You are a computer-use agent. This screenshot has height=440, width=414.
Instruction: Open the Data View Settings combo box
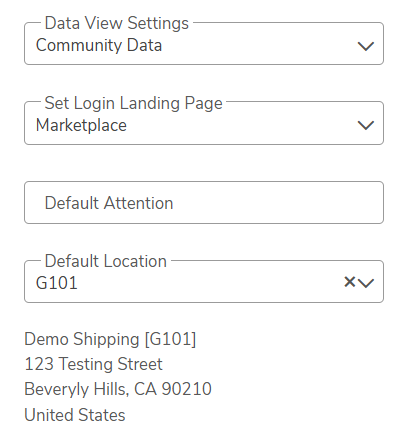click(x=204, y=43)
